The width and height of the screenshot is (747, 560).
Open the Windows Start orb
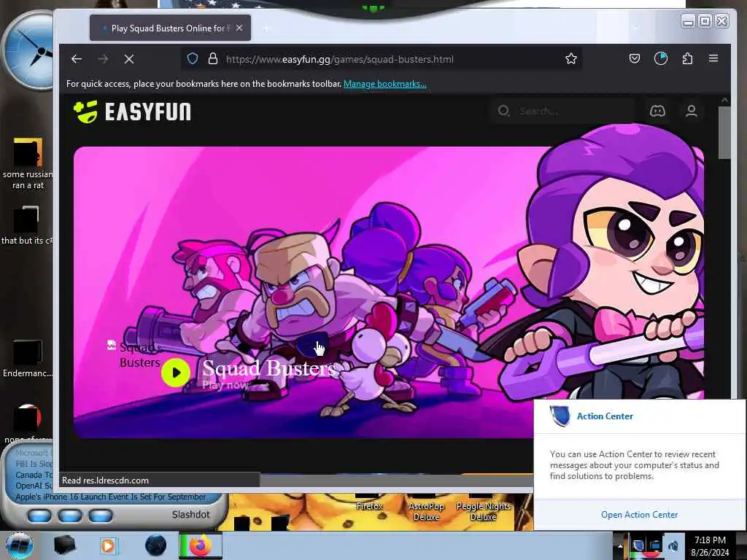pyautogui.click(x=20, y=545)
